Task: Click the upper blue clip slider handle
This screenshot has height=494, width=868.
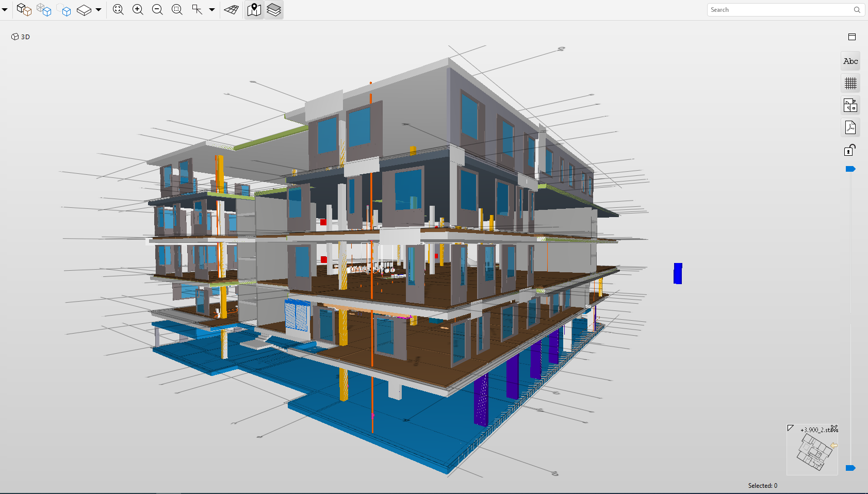Action: pyautogui.click(x=850, y=169)
